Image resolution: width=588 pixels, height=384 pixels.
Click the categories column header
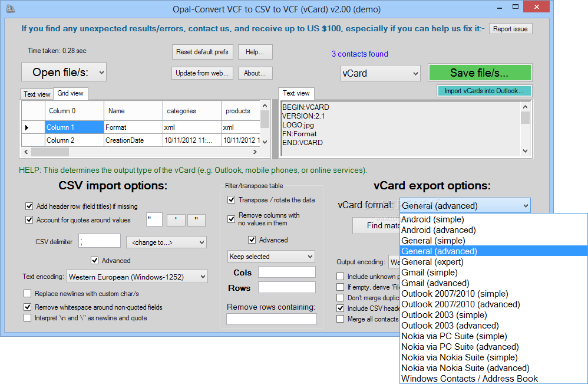(192, 111)
